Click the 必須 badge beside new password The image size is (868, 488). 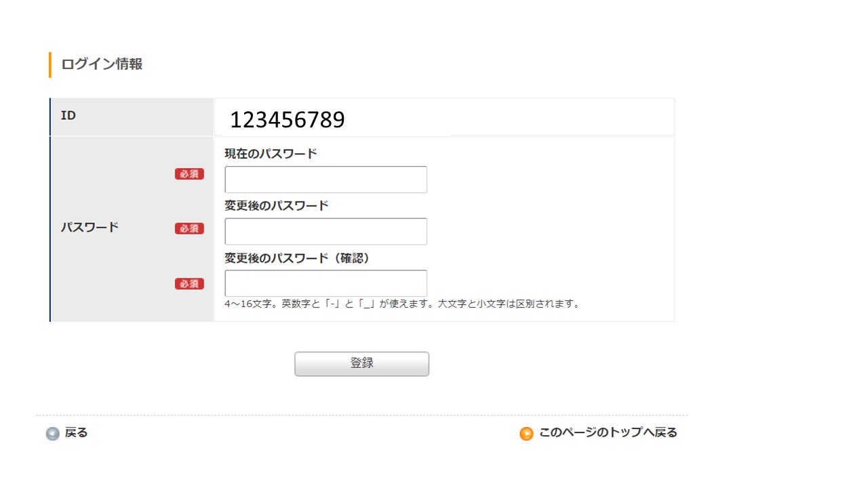click(189, 228)
